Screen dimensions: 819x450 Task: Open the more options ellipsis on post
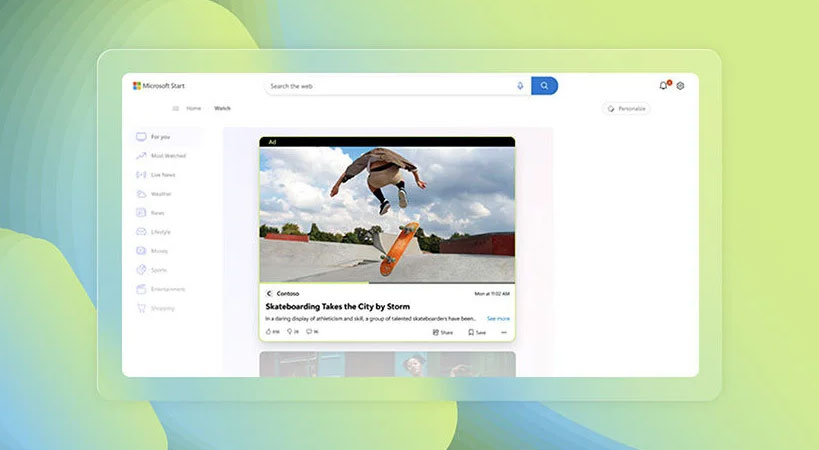click(504, 332)
